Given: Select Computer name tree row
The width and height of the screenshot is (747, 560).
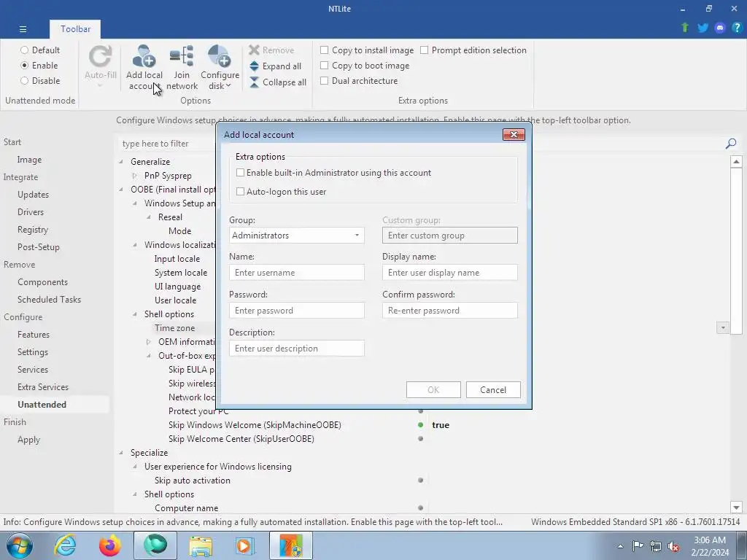Looking at the screenshot, I should point(186,508).
